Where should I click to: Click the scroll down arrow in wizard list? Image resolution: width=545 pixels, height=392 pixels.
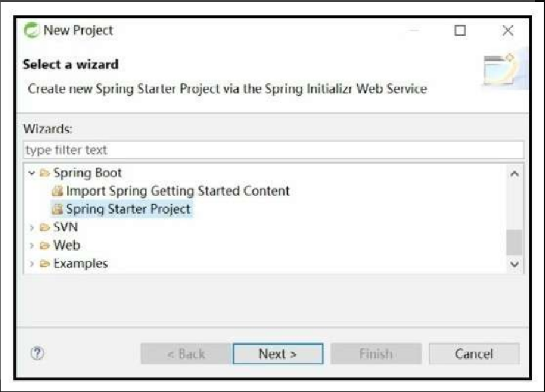tap(515, 264)
